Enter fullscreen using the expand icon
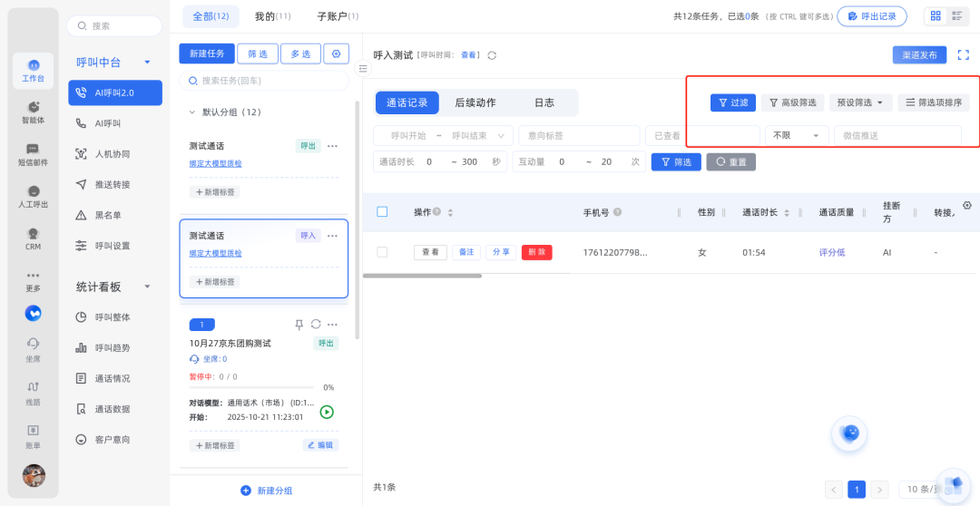Viewport: 980px width, 506px height. tap(964, 55)
